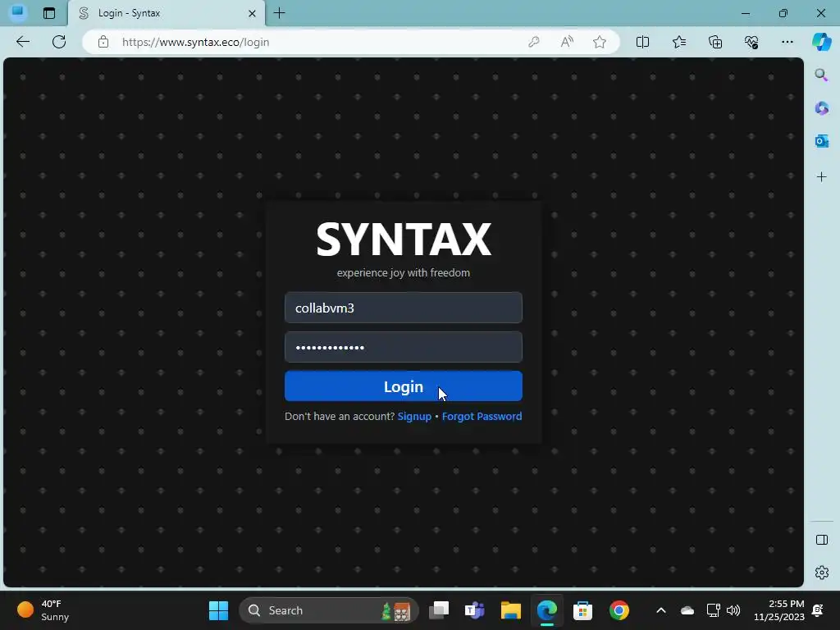Follow the Forgot Password link
This screenshot has height=630, width=840.
pyautogui.click(x=482, y=416)
